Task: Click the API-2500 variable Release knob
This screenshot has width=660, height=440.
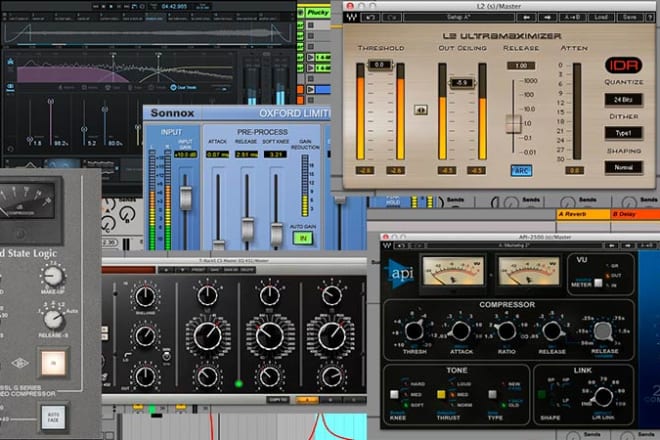Action: tap(604, 331)
